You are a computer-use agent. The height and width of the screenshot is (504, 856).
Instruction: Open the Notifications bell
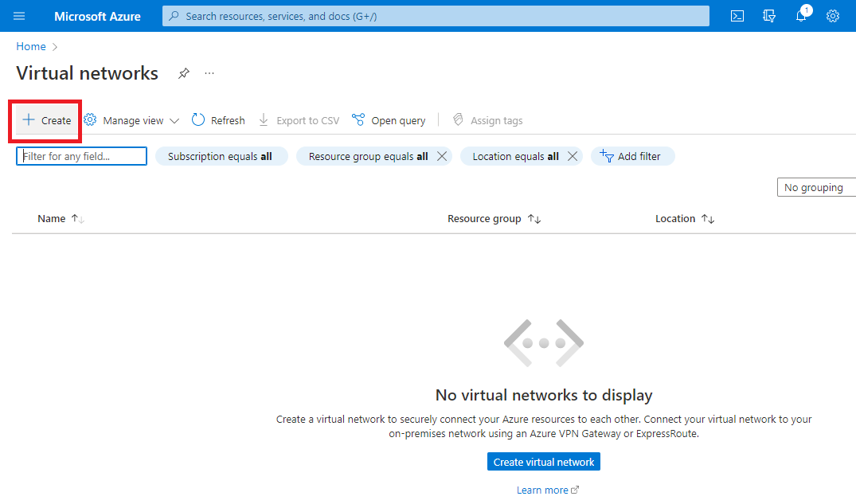coord(800,15)
